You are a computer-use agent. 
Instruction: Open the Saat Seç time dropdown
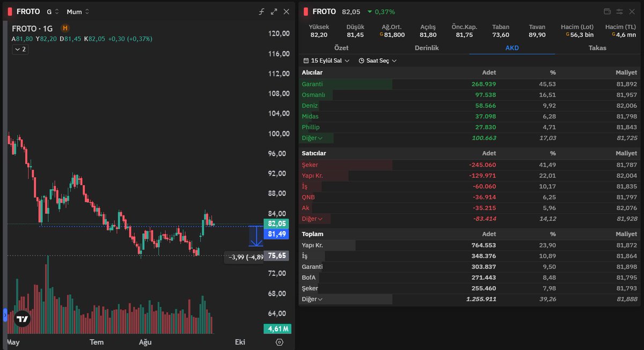[378, 61]
